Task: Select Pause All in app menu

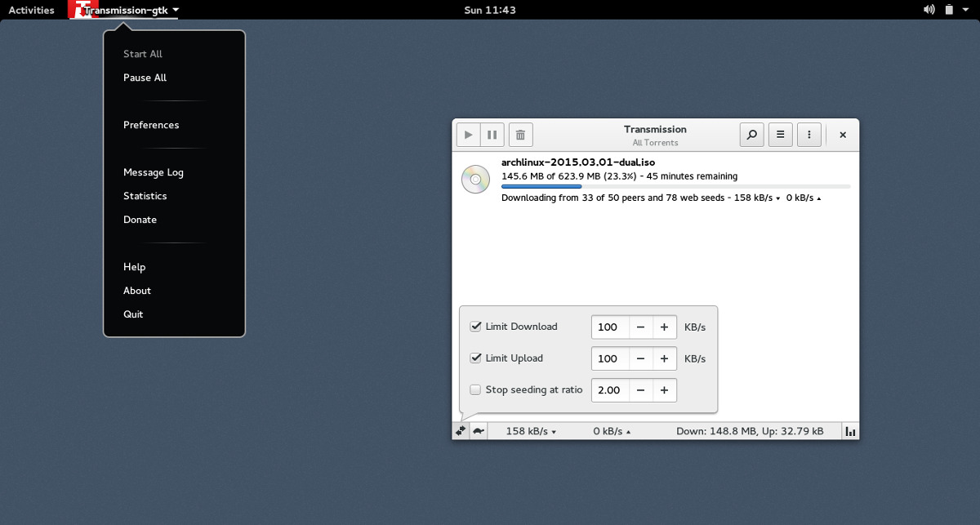Action: point(145,78)
